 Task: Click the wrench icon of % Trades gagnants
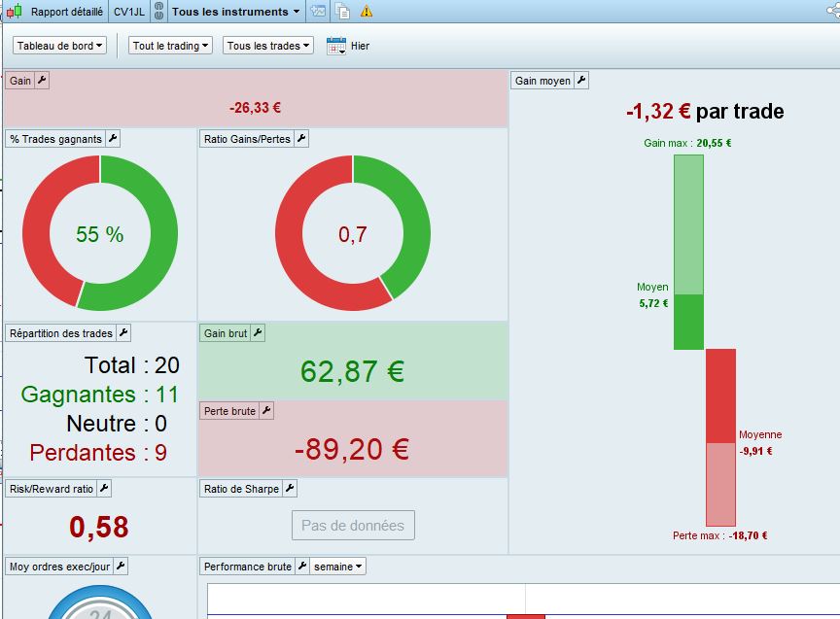pyautogui.click(x=113, y=139)
